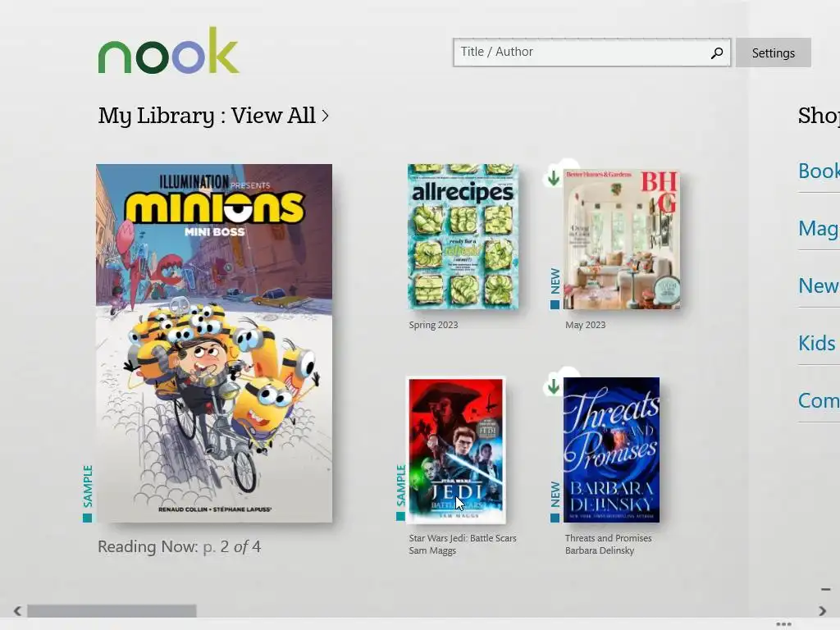Click the minus zoom icon at bottom right
Viewport: 840px width, 630px height.
pos(825,589)
